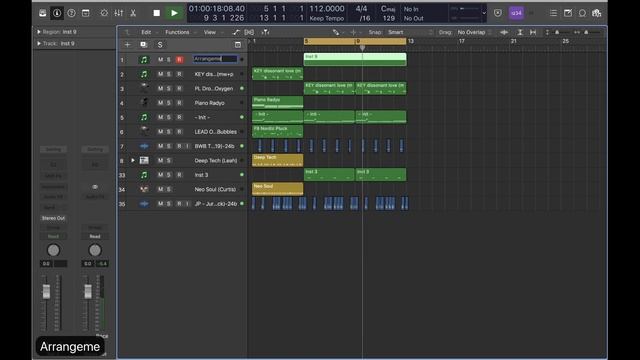Open the left-click tool pointer menu
Viewport: 640px width, 360px height.
336,32
